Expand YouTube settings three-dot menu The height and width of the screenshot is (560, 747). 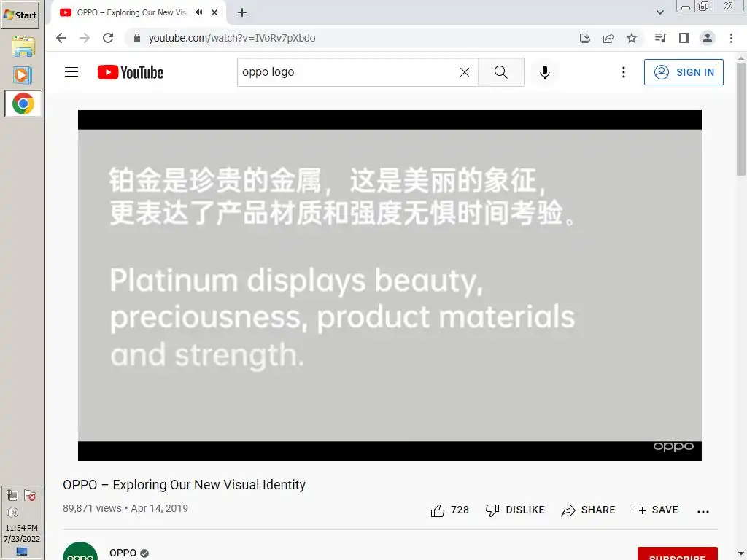click(624, 72)
